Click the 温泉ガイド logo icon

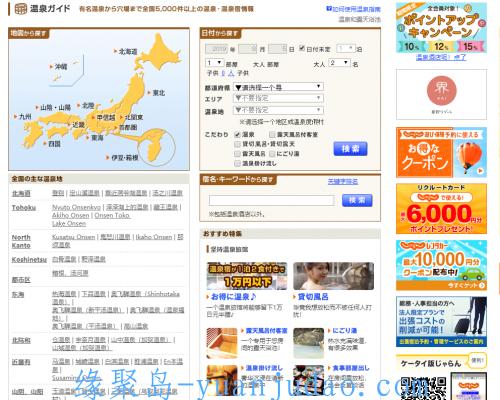[x=21, y=9]
